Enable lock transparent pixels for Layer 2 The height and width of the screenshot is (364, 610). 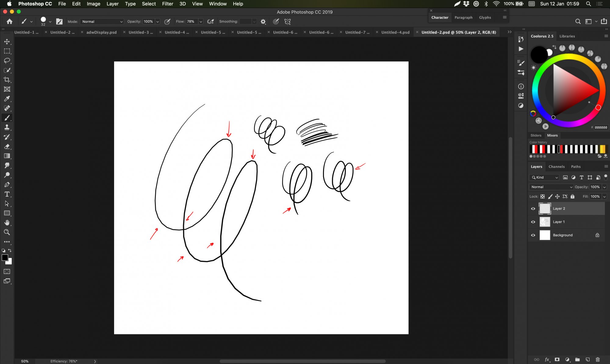coord(543,196)
